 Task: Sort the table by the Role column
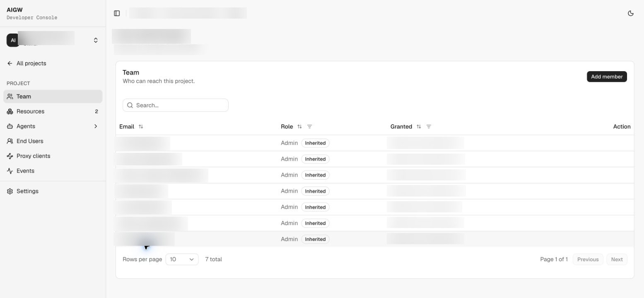tap(299, 127)
